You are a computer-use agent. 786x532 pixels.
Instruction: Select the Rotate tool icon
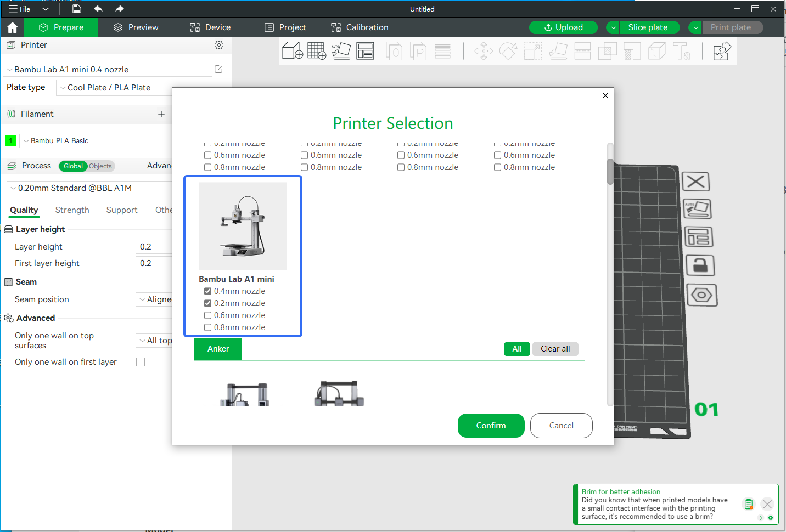coord(508,52)
